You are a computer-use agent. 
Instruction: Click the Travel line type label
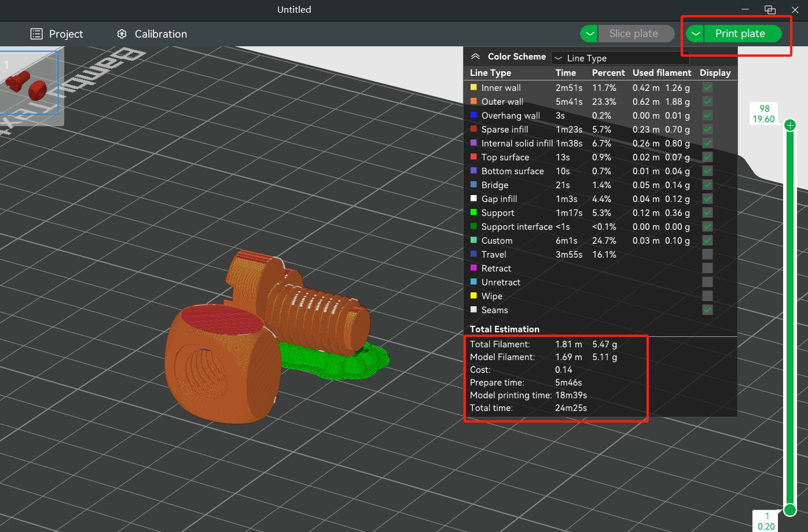point(494,254)
